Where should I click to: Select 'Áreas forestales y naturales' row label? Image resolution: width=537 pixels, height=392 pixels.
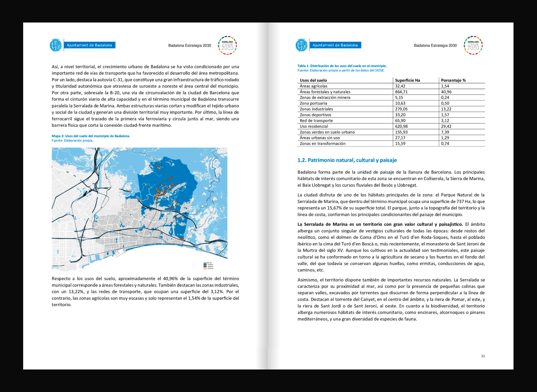click(325, 92)
